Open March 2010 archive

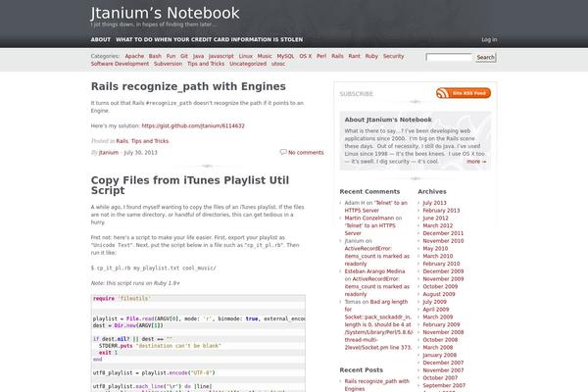438,256
